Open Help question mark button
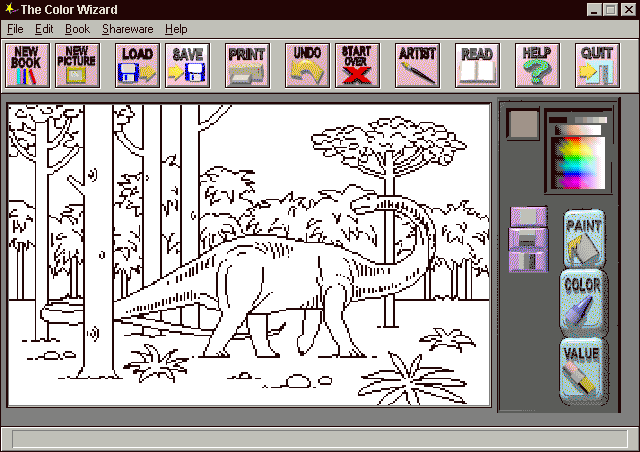Screen dimensions: 640x452 point(537,65)
